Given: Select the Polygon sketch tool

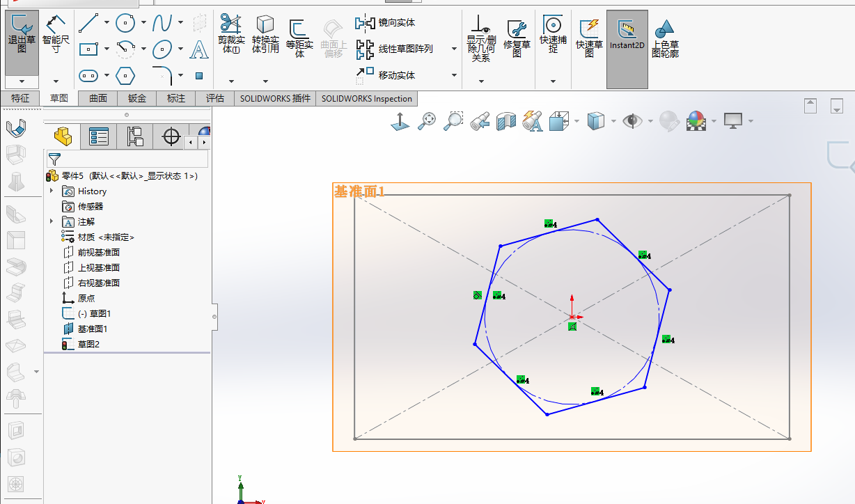Looking at the screenshot, I should pyautogui.click(x=125, y=75).
